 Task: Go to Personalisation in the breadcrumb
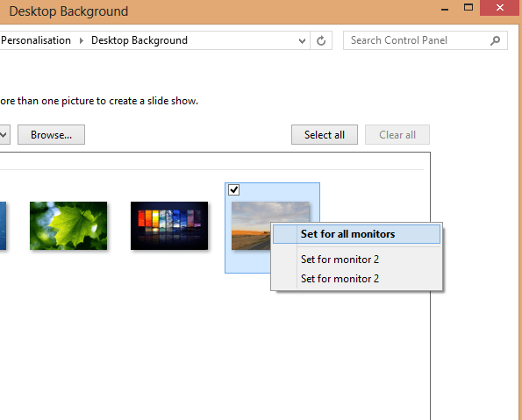click(36, 40)
